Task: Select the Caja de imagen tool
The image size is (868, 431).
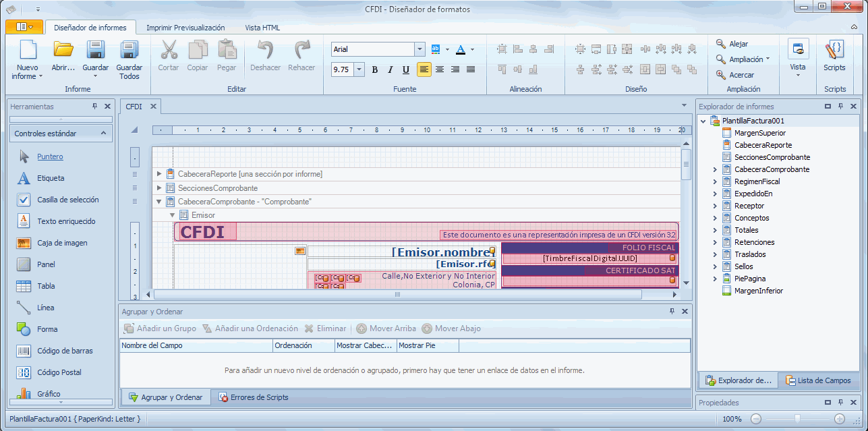Action: point(24,243)
